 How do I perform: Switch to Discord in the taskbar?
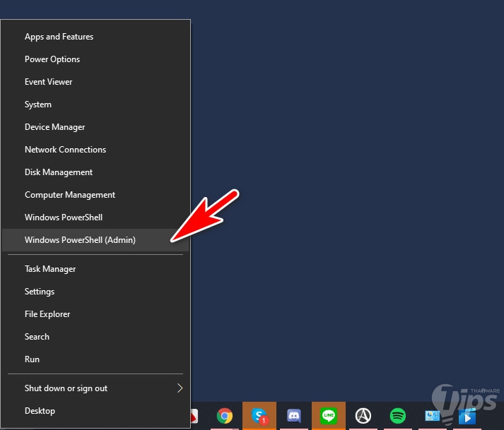[294, 416]
